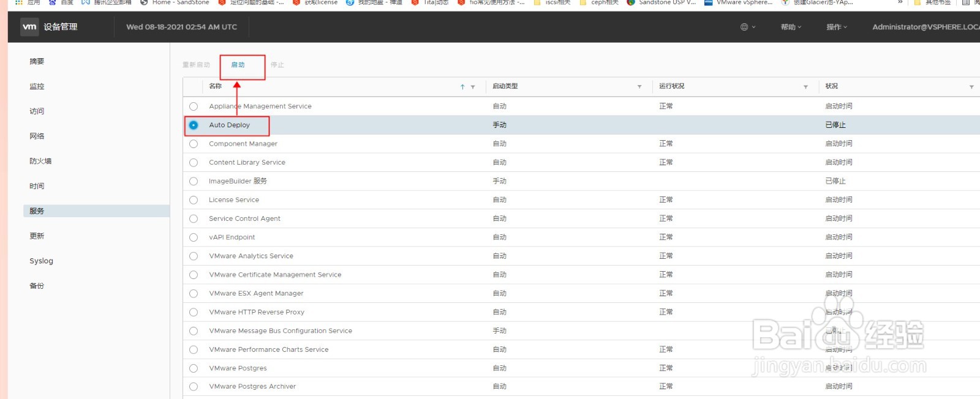Viewport: 980px width, 399px height.
Task: Click 启动时间 status of Appliance Management Service
Action: coord(839,106)
